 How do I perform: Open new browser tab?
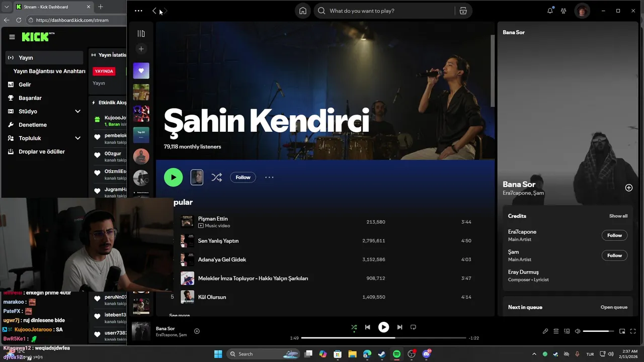100,7
